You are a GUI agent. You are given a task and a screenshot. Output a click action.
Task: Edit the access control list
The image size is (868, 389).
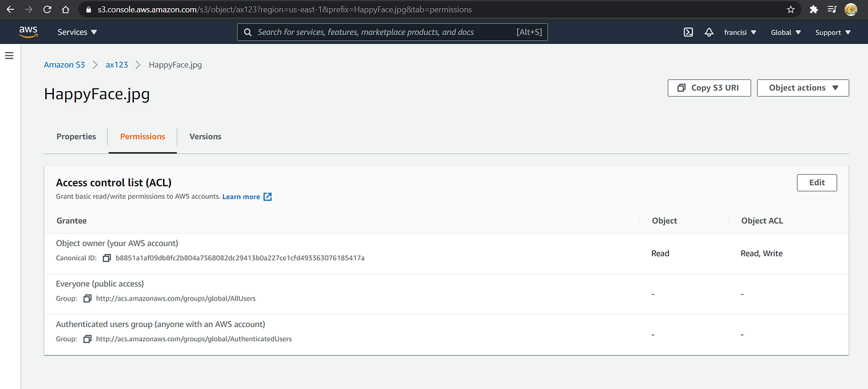[817, 182]
